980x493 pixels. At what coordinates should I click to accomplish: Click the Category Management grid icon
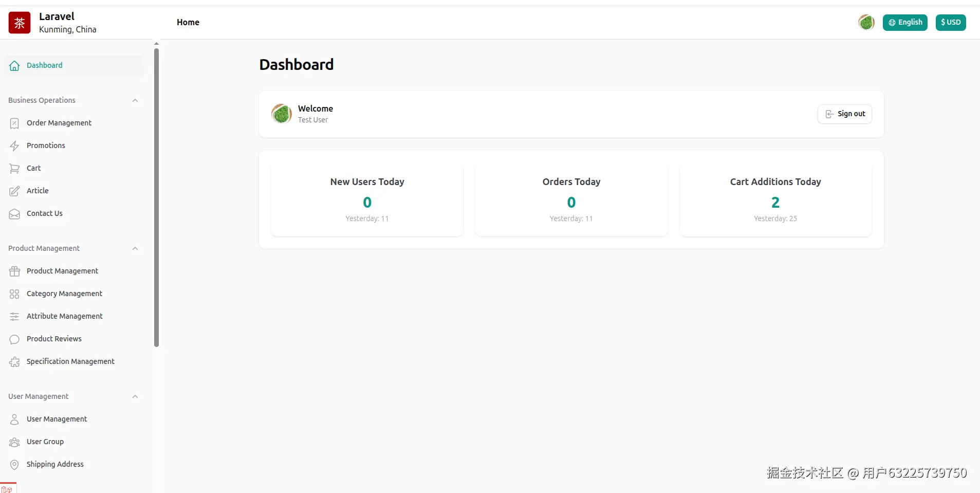14,294
